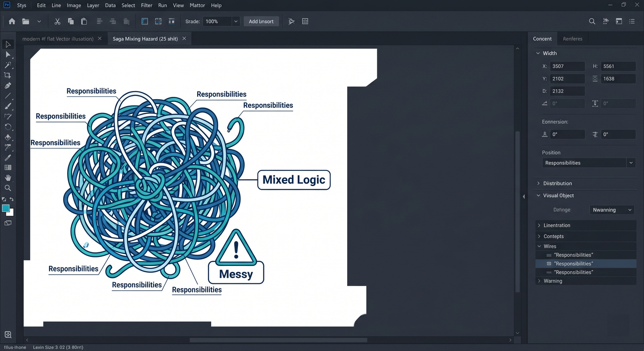The image size is (644, 351).
Task: Click the Paste clipboard icon
Action: pyautogui.click(x=84, y=21)
